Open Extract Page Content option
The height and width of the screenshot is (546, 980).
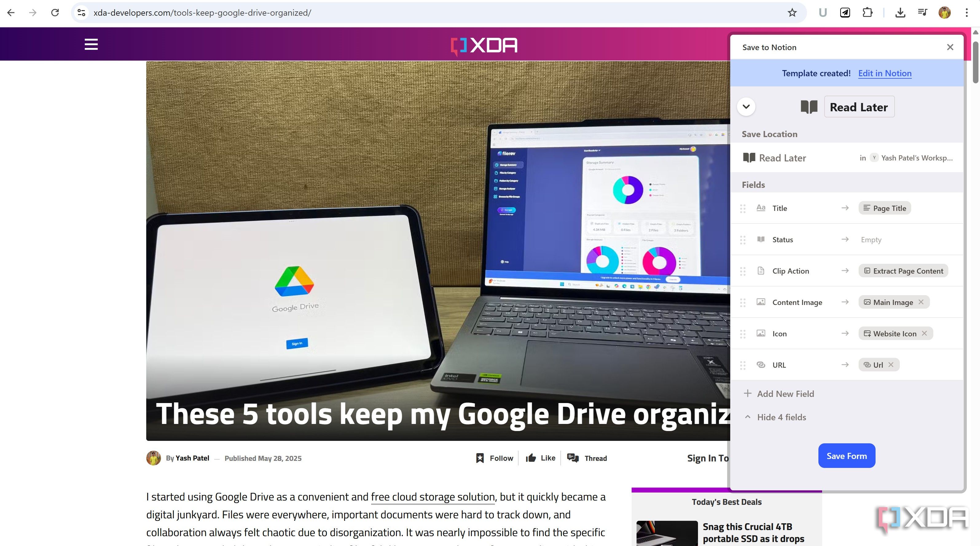click(903, 271)
